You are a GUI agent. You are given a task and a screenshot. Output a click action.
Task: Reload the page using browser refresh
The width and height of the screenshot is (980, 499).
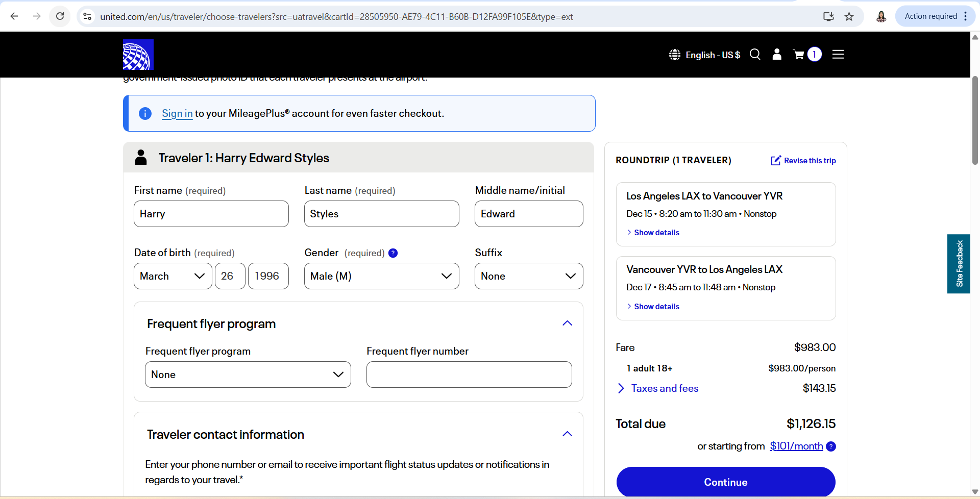coord(60,16)
